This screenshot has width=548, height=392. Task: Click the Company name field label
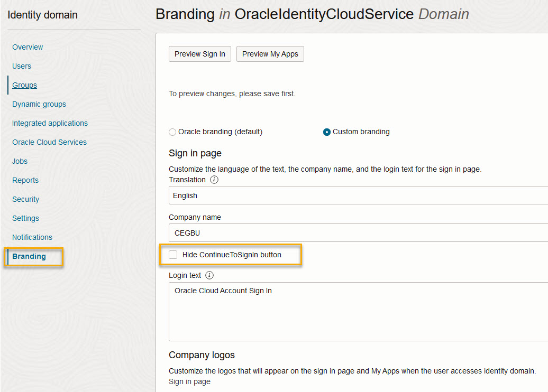(x=195, y=218)
